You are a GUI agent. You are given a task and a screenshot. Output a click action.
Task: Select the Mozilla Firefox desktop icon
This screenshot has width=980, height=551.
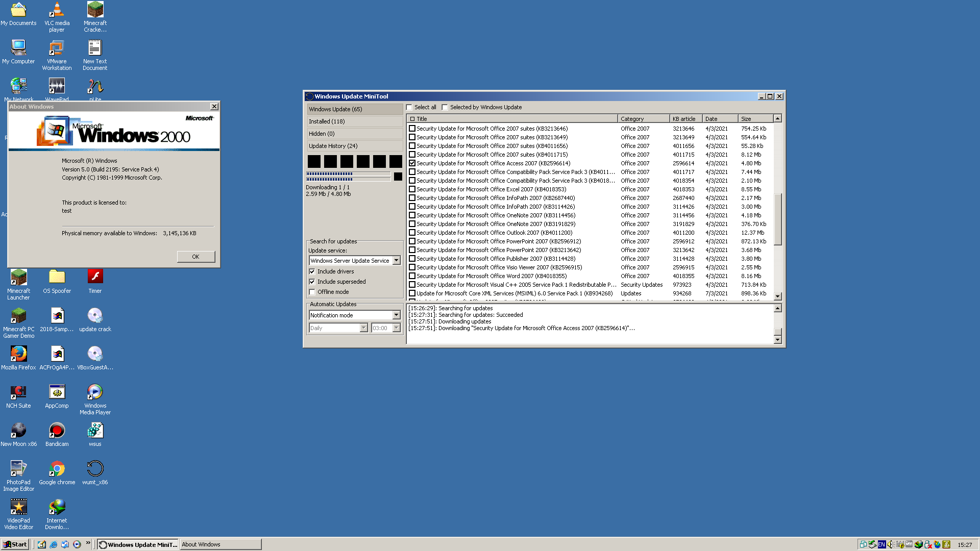click(18, 358)
